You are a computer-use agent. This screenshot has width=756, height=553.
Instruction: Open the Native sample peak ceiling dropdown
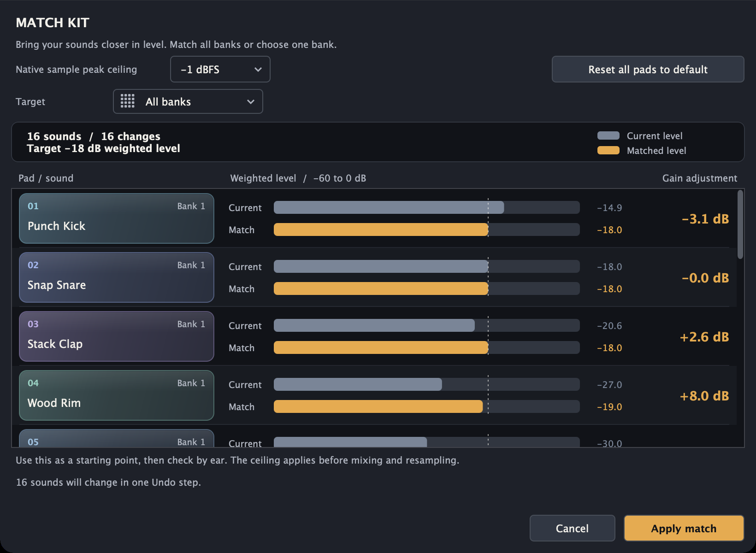coord(220,69)
